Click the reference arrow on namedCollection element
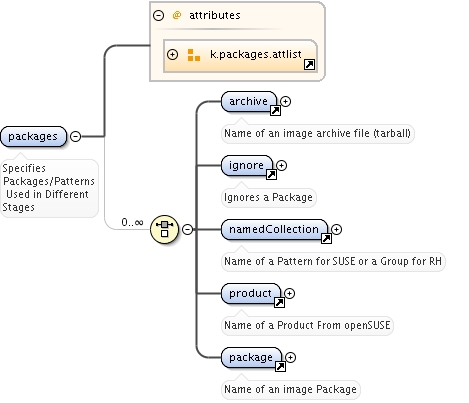The width and height of the screenshot is (469, 403). tap(326, 238)
